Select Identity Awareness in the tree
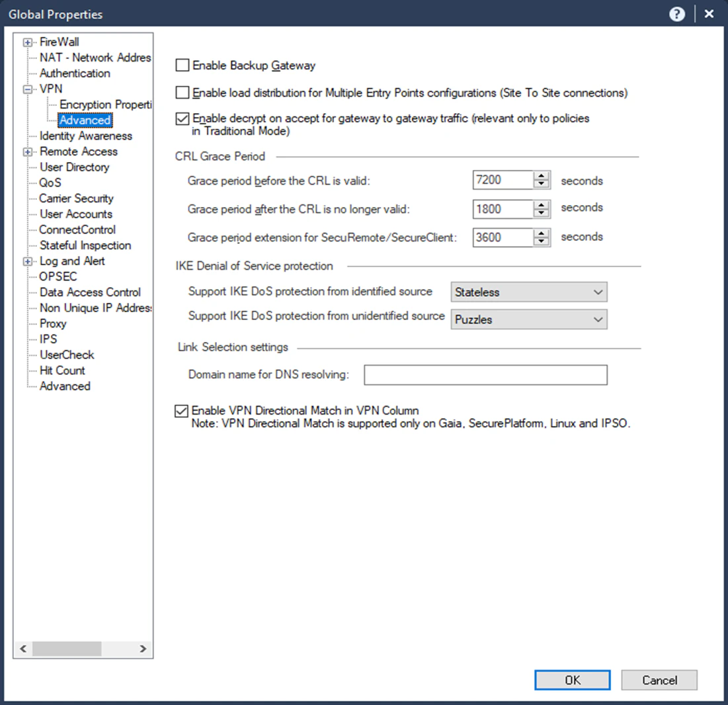728x705 pixels. pyautogui.click(x=86, y=136)
